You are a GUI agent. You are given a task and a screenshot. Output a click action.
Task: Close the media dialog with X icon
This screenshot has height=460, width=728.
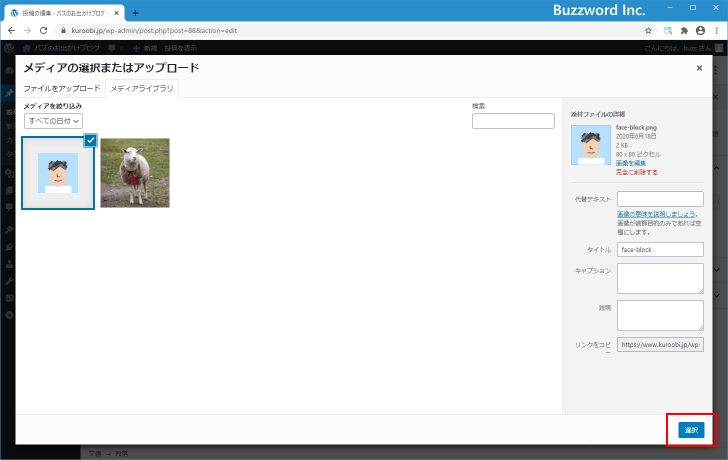pyautogui.click(x=699, y=68)
